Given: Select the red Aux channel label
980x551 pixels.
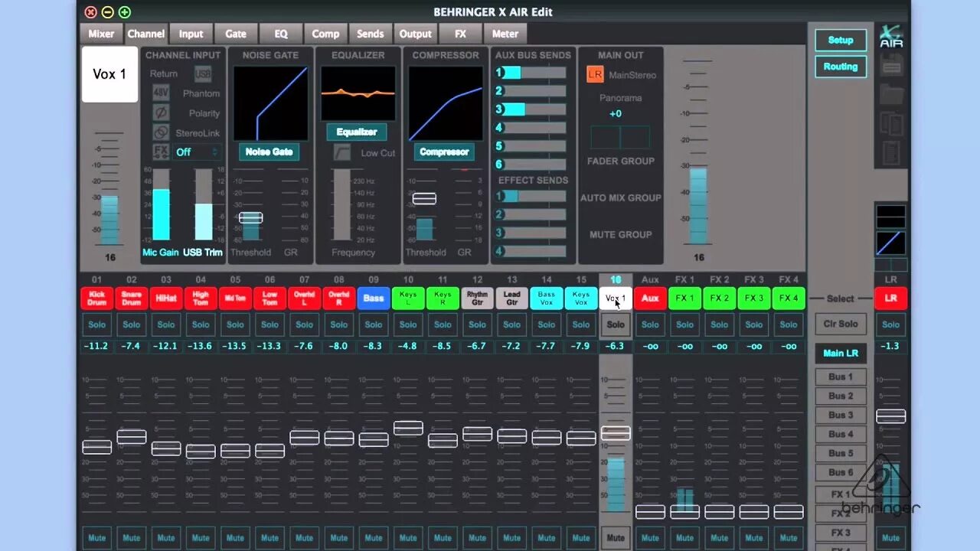Looking at the screenshot, I should click(650, 298).
